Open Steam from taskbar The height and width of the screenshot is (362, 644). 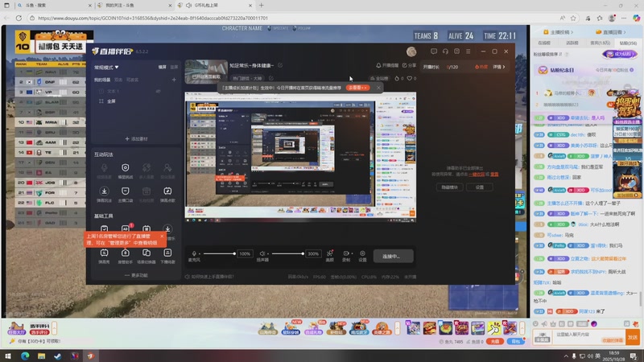58,356
